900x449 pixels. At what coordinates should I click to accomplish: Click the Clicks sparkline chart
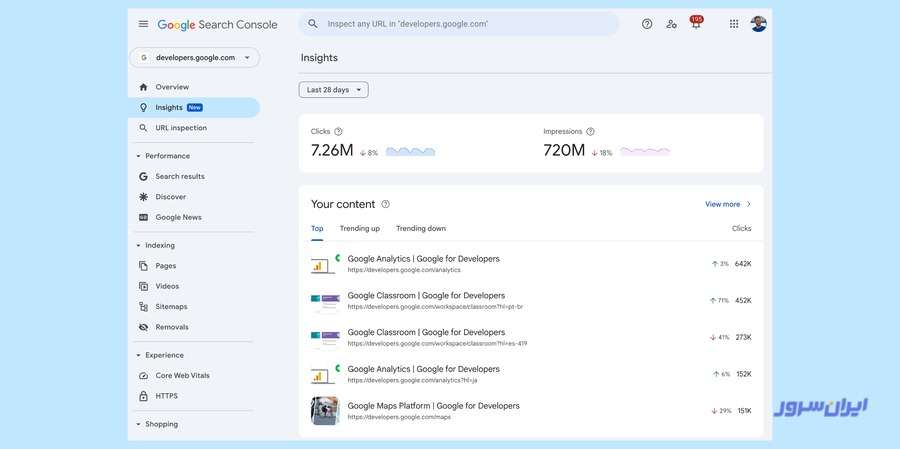point(410,152)
